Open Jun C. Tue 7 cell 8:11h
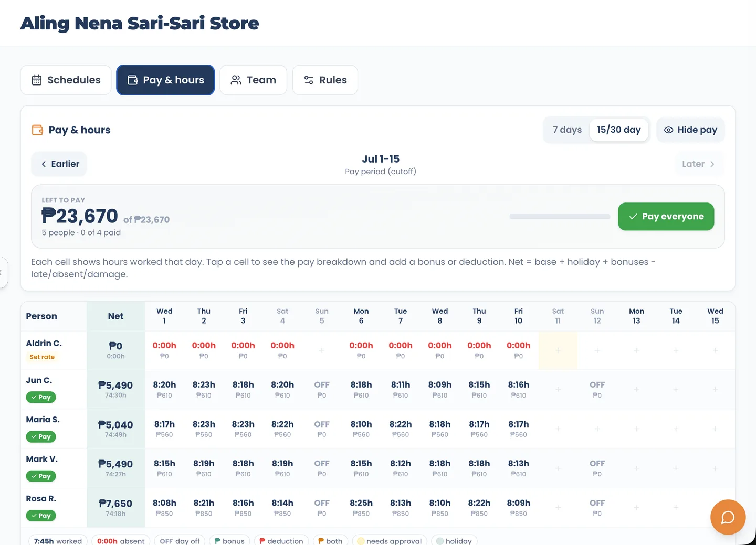Screen dimensions: 756x545 [x=401, y=390]
